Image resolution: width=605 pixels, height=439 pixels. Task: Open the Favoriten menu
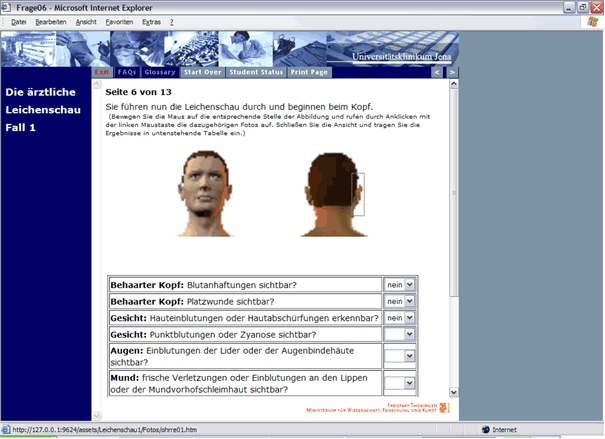click(119, 21)
